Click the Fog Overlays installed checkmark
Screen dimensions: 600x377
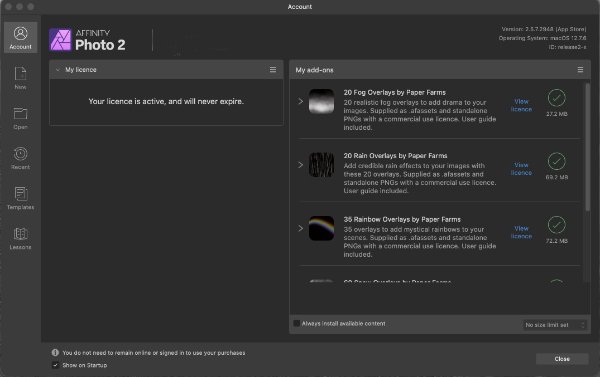point(557,98)
